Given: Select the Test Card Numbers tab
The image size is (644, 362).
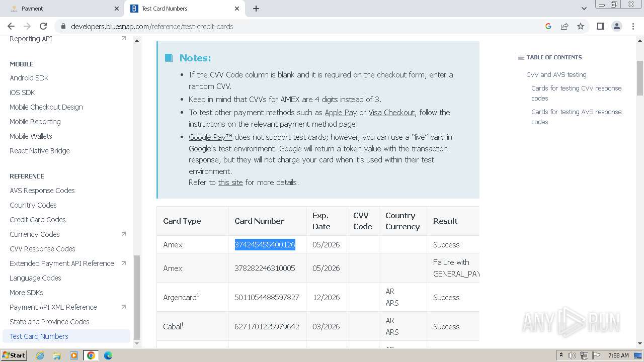Looking at the screenshot, I should pyautogui.click(x=185, y=9).
